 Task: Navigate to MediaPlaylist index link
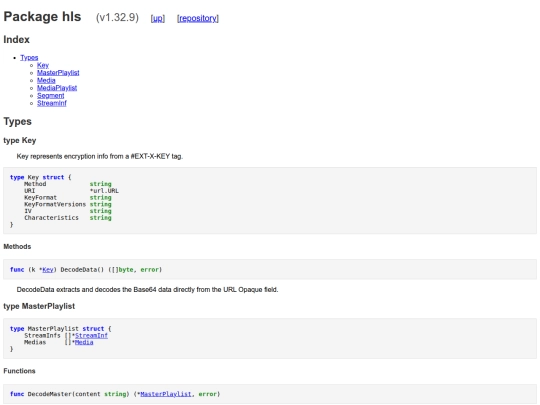(x=57, y=88)
